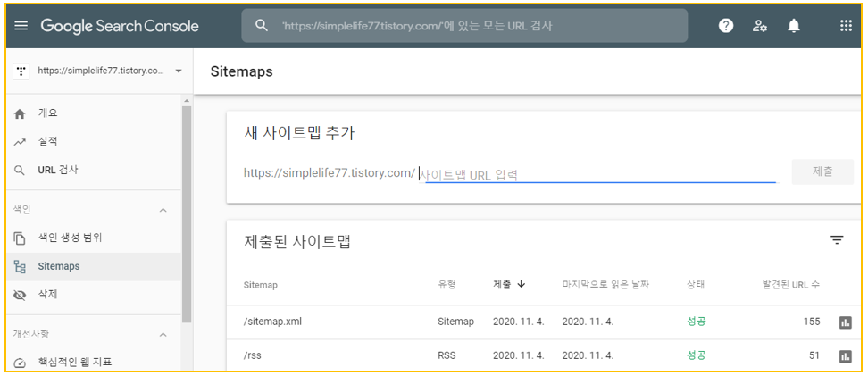Image resolution: width=868 pixels, height=376 pixels.
Task: Sort by the 상태 column header
Action: (x=695, y=285)
